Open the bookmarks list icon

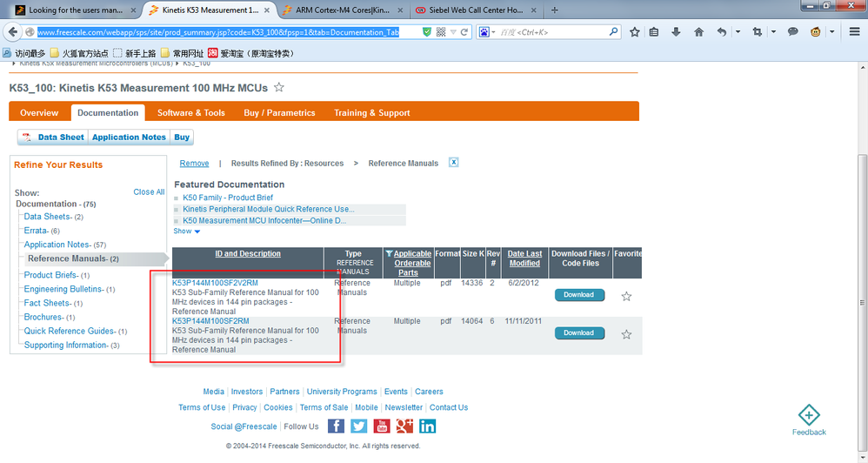(654, 32)
